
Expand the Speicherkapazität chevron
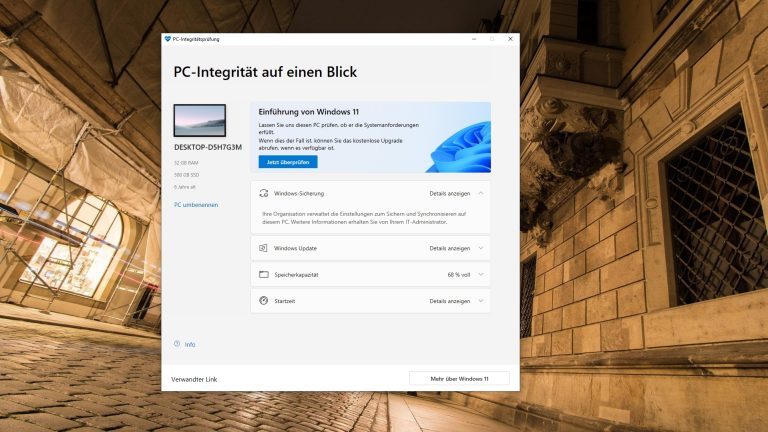[x=480, y=275]
